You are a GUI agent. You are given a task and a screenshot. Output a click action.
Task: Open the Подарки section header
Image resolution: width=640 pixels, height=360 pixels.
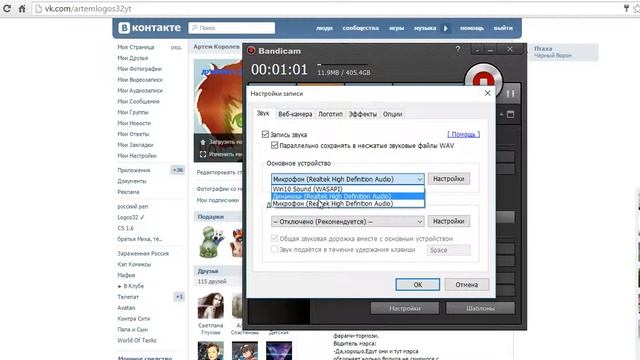coord(211,217)
